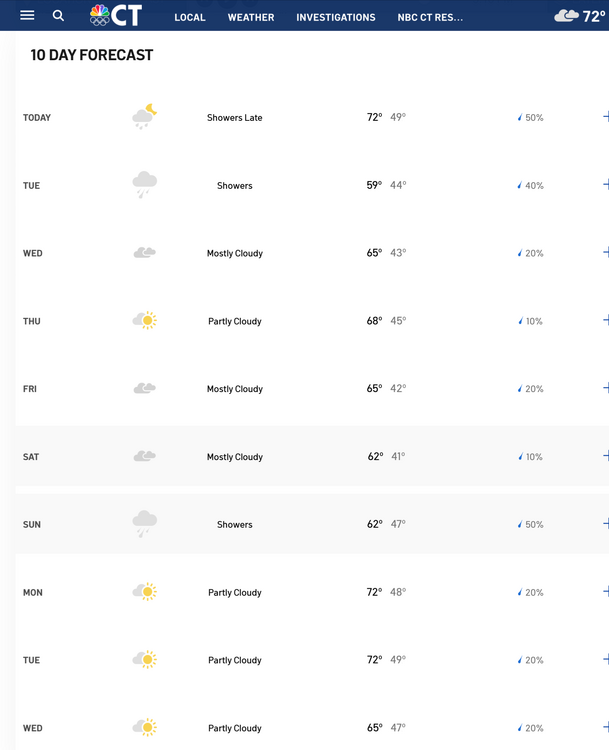Click Today's showers late moon icon
This screenshot has height=750, width=609.
click(144, 117)
